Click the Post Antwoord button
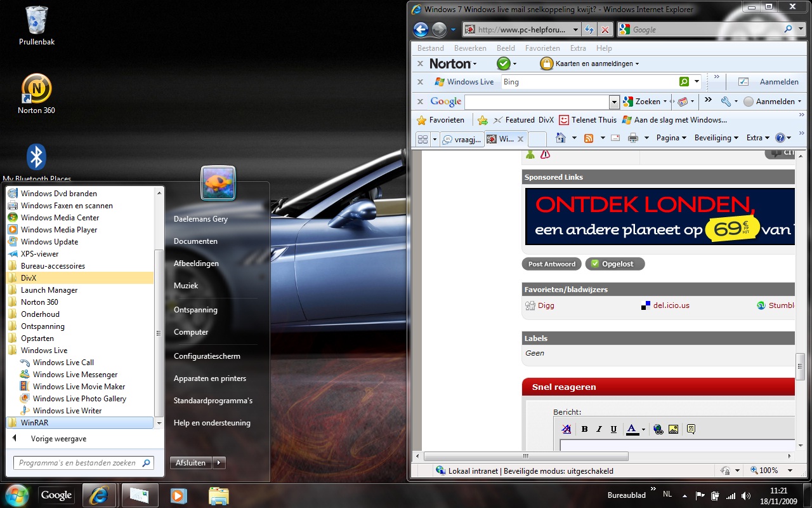Viewport: 812px width, 508px height. click(x=552, y=264)
